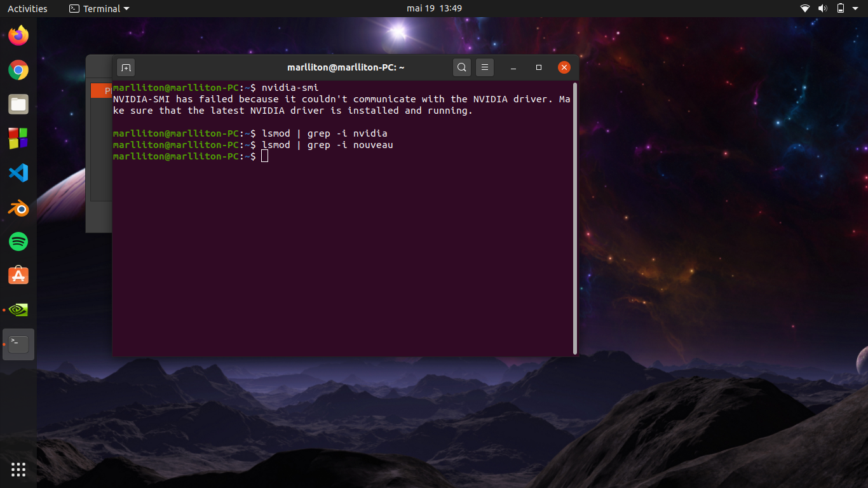Open the Terminal app menu dropdown

tap(99, 8)
